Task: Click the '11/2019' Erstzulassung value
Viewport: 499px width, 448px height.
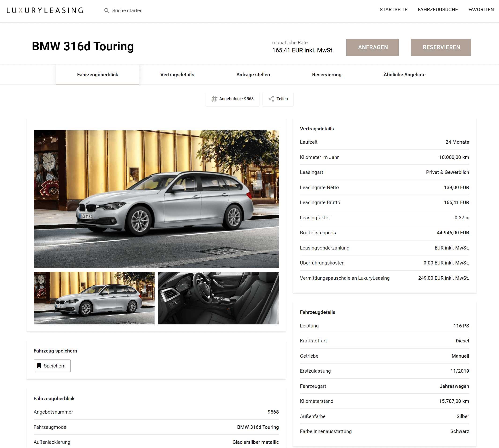Action: click(x=460, y=371)
